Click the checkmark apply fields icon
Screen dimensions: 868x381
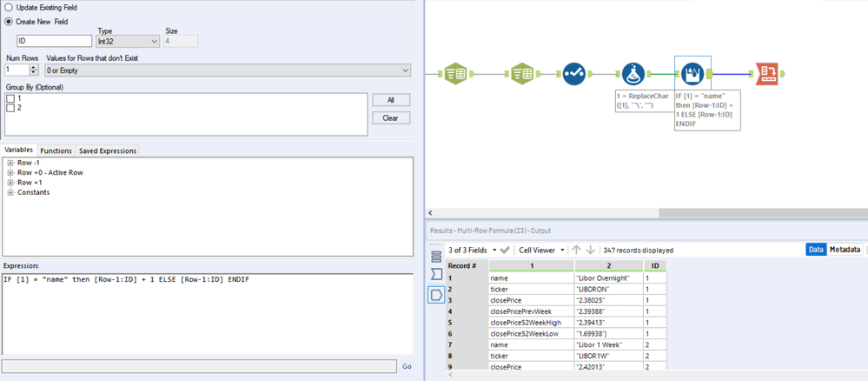(x=504, y=251)
